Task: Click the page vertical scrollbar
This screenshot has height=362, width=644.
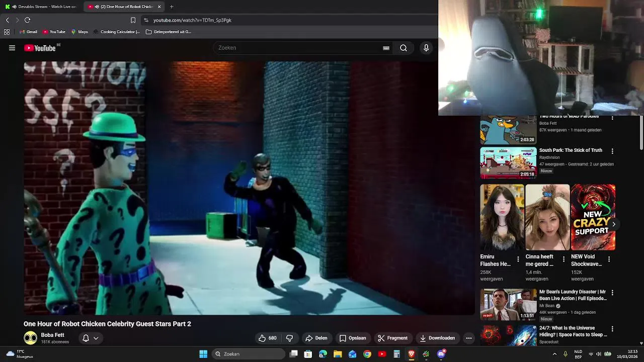Action: [641, 132]
